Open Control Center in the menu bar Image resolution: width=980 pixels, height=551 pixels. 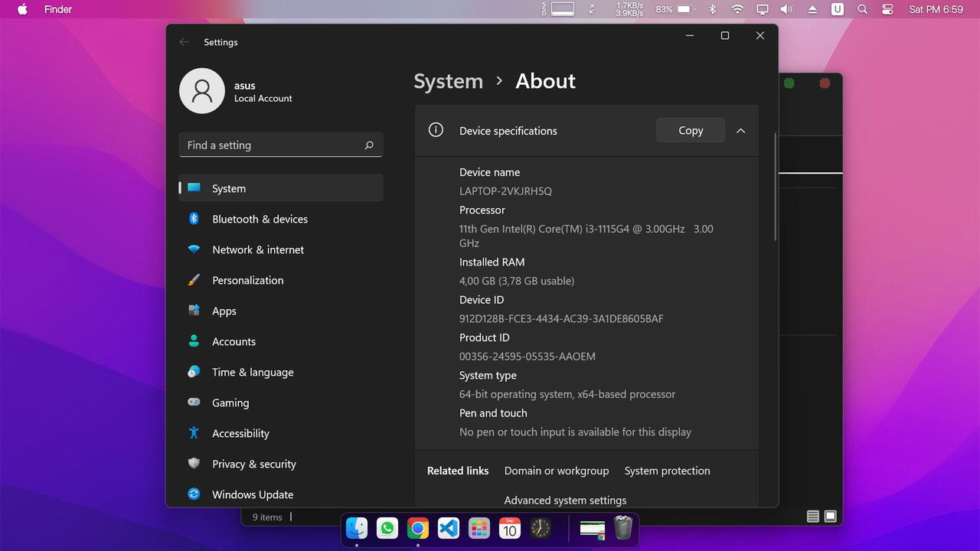(887, 9)
